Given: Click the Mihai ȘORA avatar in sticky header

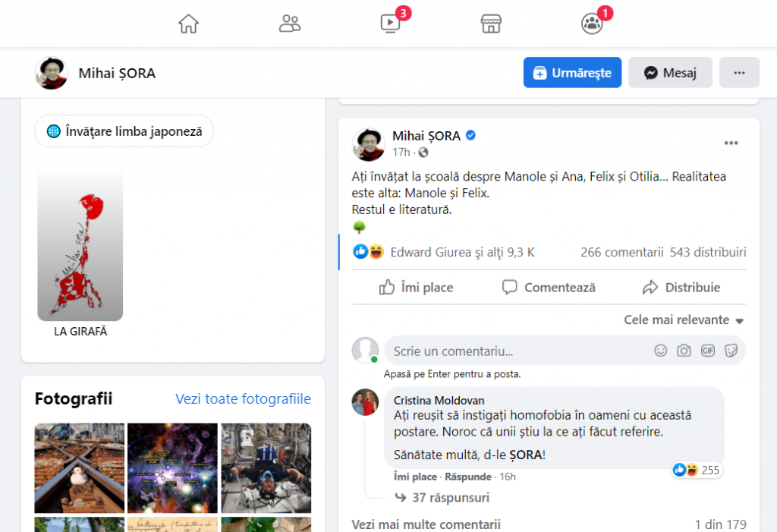Looking at the screenshot, I should click(x=51, y=73).
